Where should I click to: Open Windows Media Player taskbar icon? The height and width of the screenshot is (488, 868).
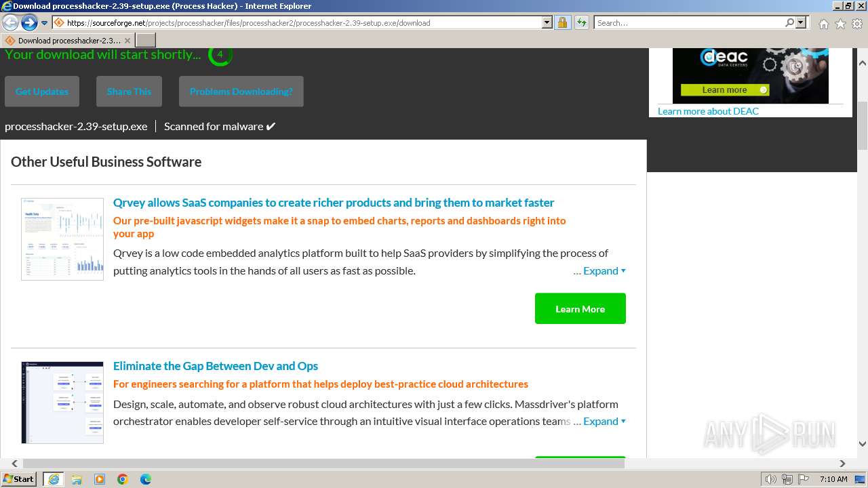click(x=100, y=479)
